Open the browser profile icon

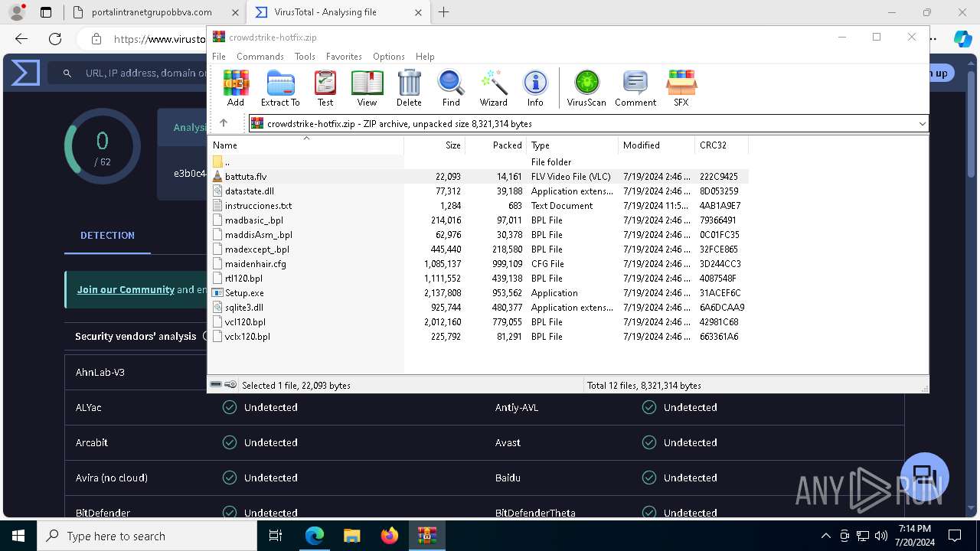pos(17,12)
